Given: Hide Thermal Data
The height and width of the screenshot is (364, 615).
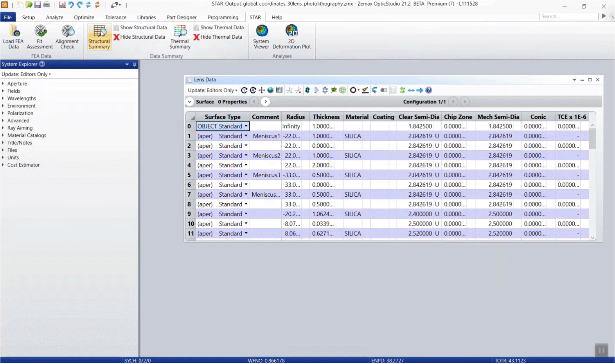Looking at the screenshot, I should pyautogui.click(x=218, y=37).
